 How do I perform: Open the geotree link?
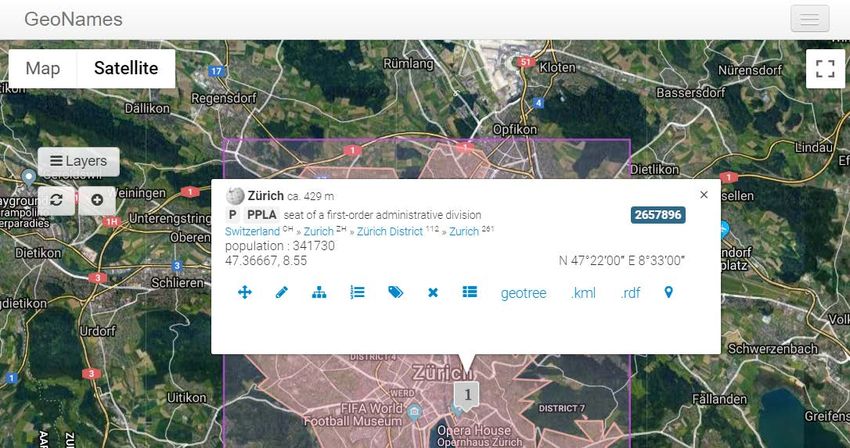(523, 293)
